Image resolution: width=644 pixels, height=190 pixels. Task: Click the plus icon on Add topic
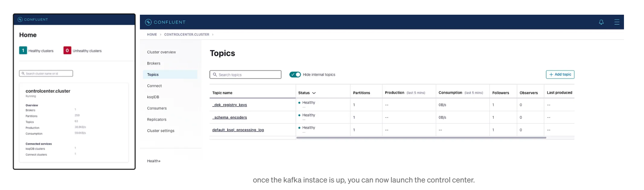pos(551,75)
